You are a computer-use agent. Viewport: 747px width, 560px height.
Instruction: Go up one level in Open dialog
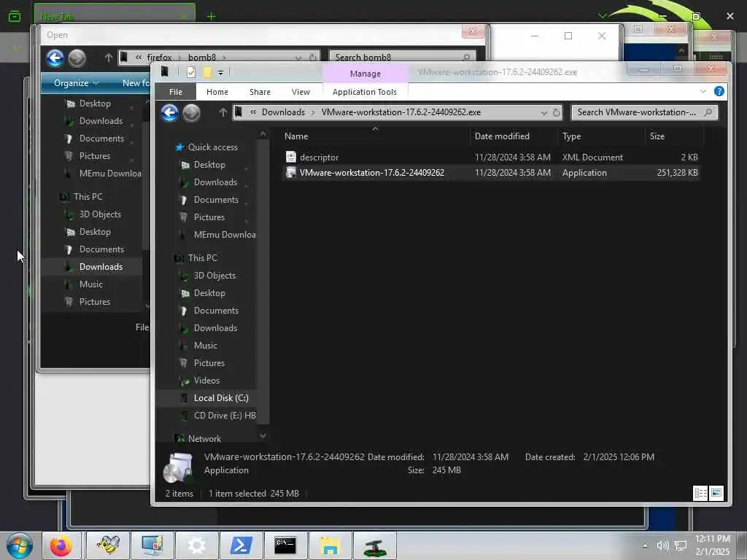(x=108, y=58)
